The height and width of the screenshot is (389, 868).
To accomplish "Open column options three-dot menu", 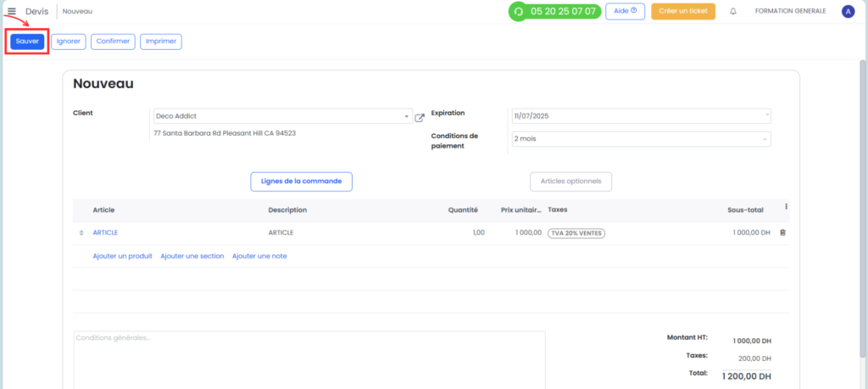I will click(786, 207).
